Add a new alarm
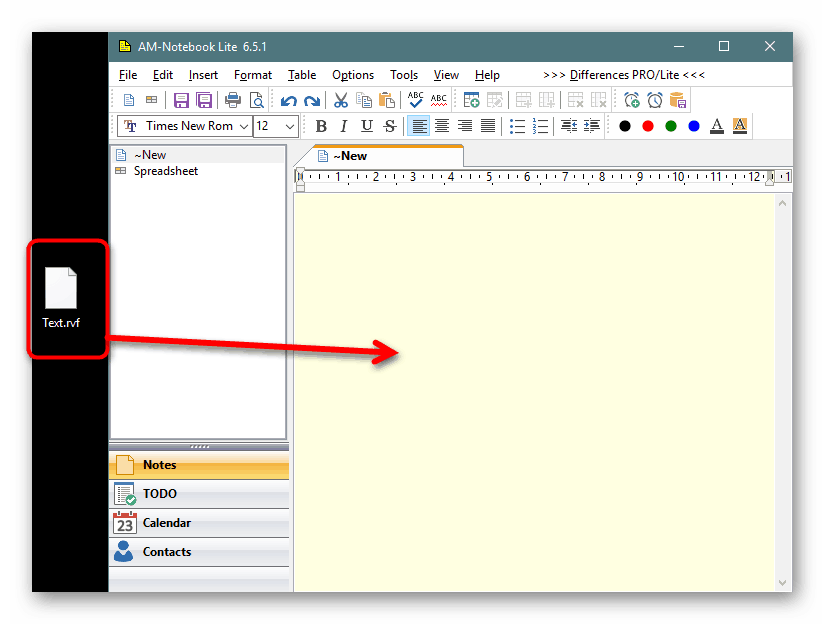This screenshot has width=825, height=624. 631,100
